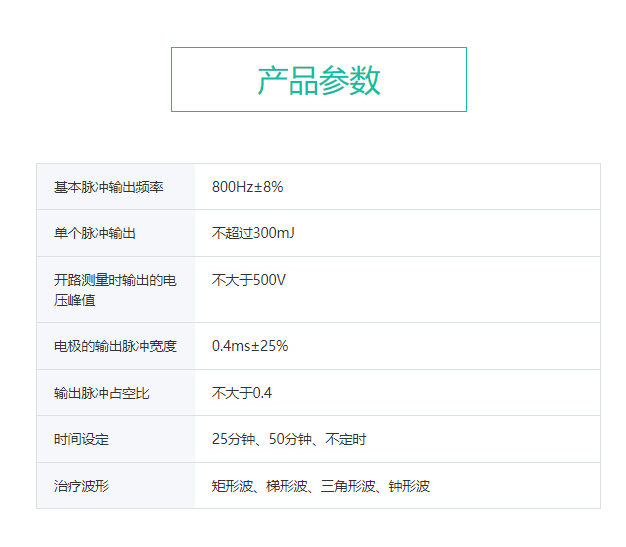Screen dimensions: 626x547
Task: Click the 三角形波 waveform text
Action: pyautogui.click(x=346, y=486)
